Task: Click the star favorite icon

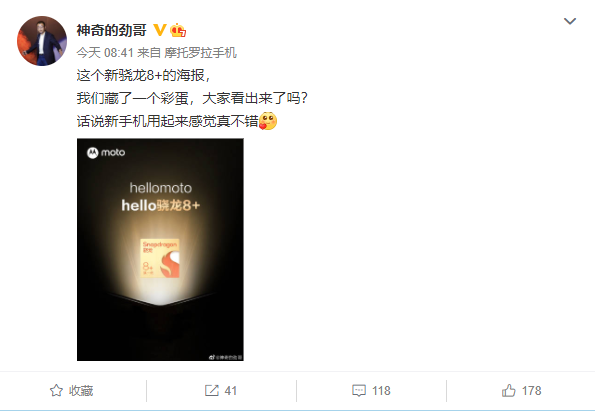Action: pos(56,391)
